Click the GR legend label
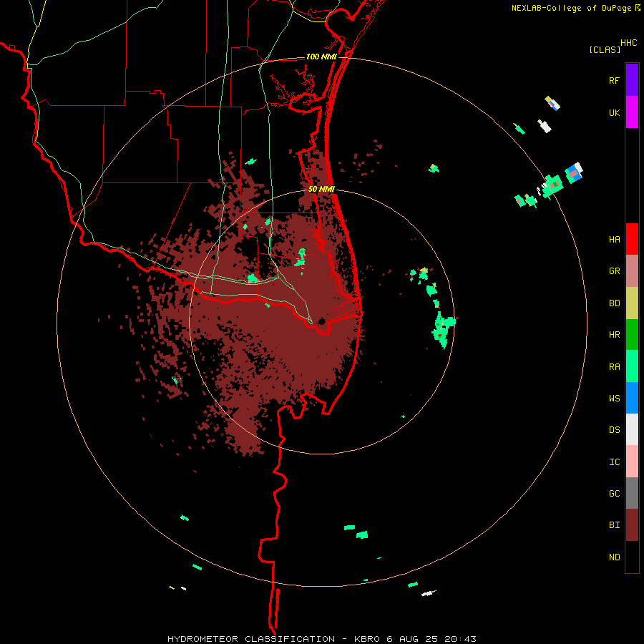Image resolution: width=644 pixels, height=644 pixels. coord(614,271)
